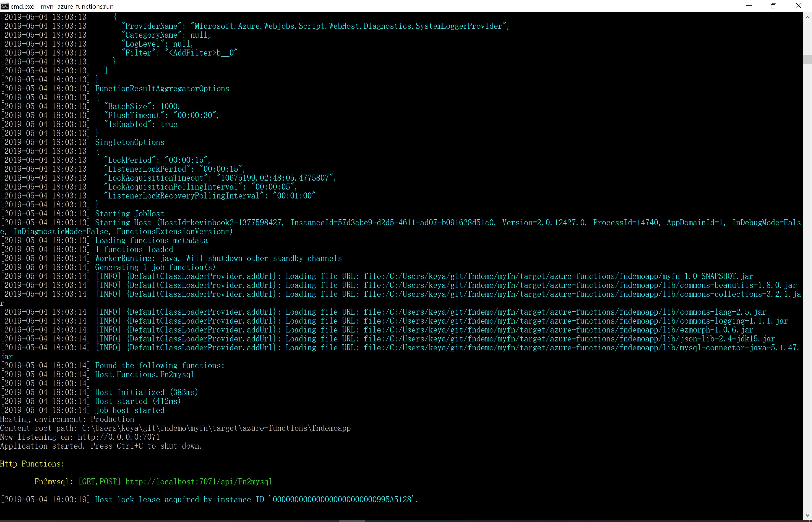Click the vertical scrollbar thumb
The image size is (812, 522).
(807, 59)
